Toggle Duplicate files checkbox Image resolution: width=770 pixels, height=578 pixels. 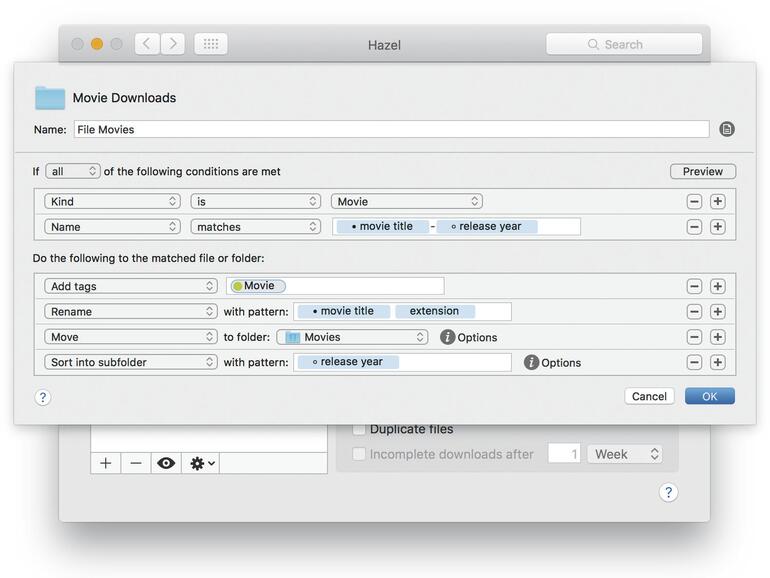point(359,429)
